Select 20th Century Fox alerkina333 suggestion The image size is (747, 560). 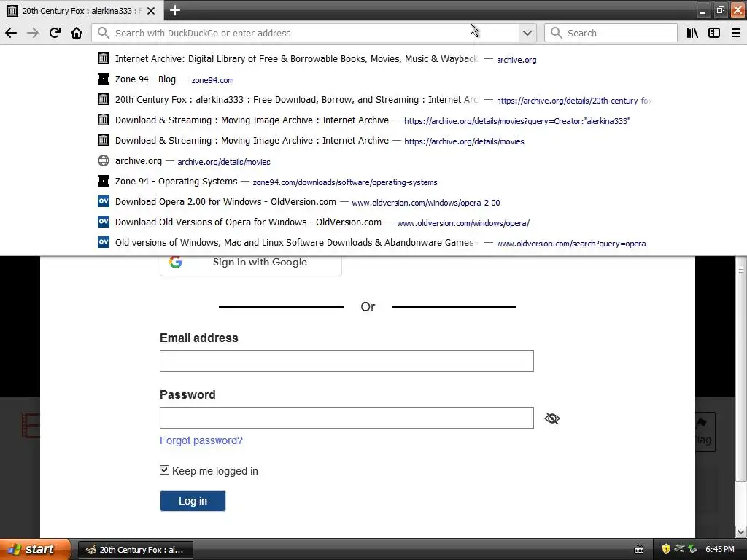(x=373, y=99)
